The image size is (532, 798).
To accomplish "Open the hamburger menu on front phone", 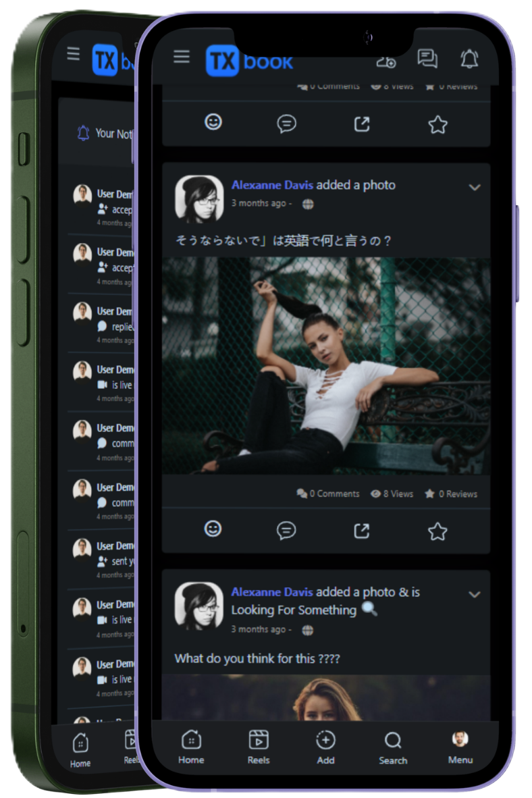I will (181, 57).
